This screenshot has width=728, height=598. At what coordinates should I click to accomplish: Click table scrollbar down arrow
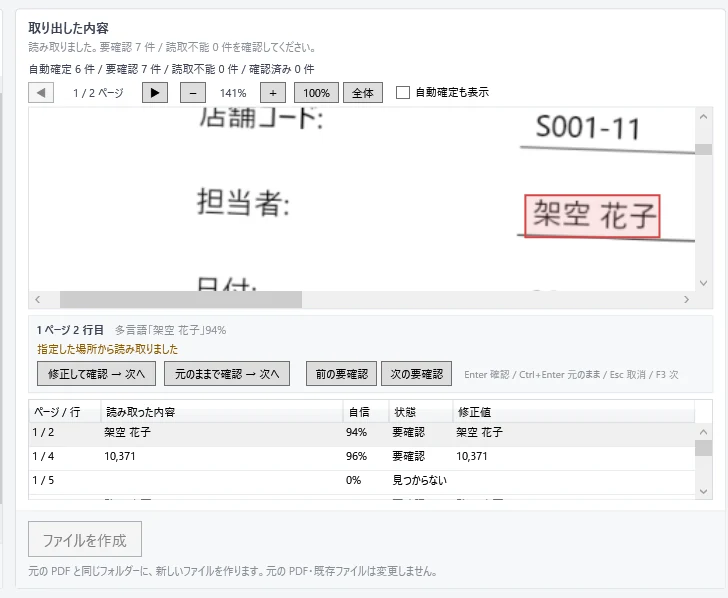pos(703,491)
